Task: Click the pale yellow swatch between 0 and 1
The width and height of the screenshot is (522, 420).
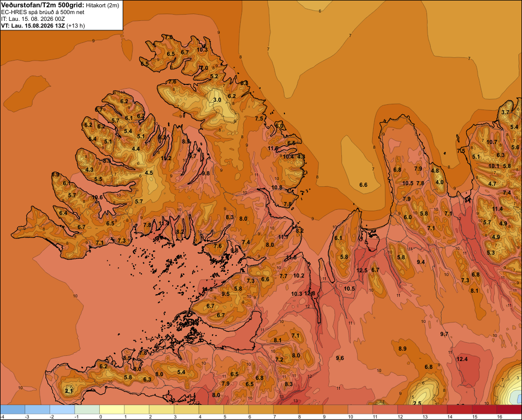Action: 112,410
